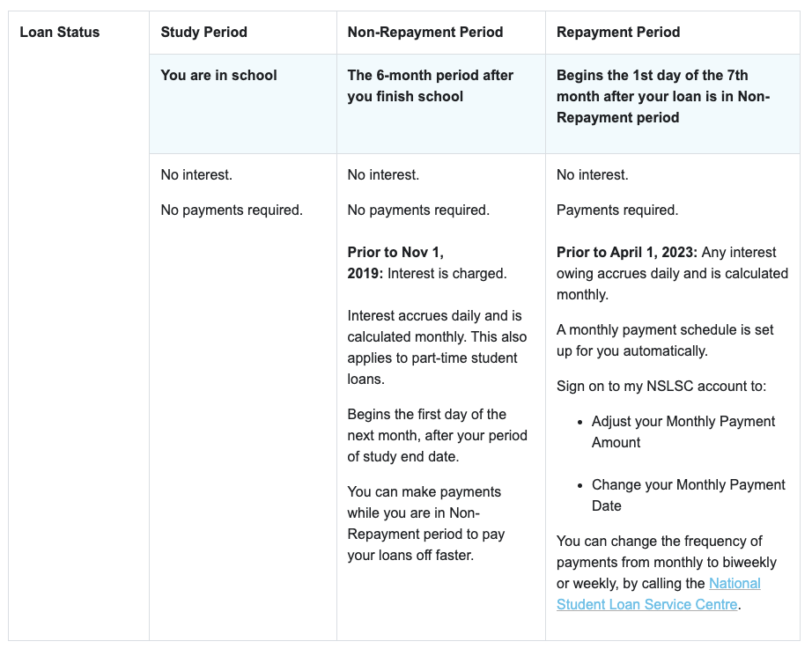Screen dimensions: 812x649
Task: Click the "Begins the first day of the next month" paragraph
Action: (437, 435)
